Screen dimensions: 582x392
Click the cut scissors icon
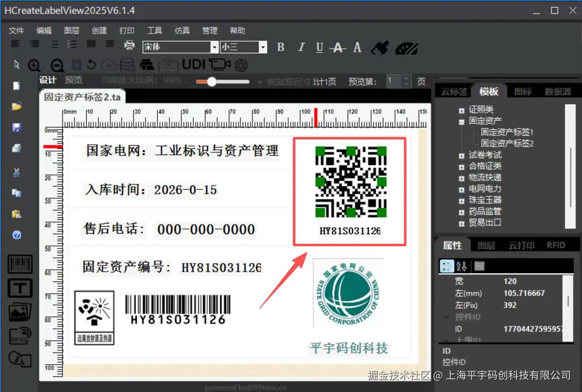point(17,172)
